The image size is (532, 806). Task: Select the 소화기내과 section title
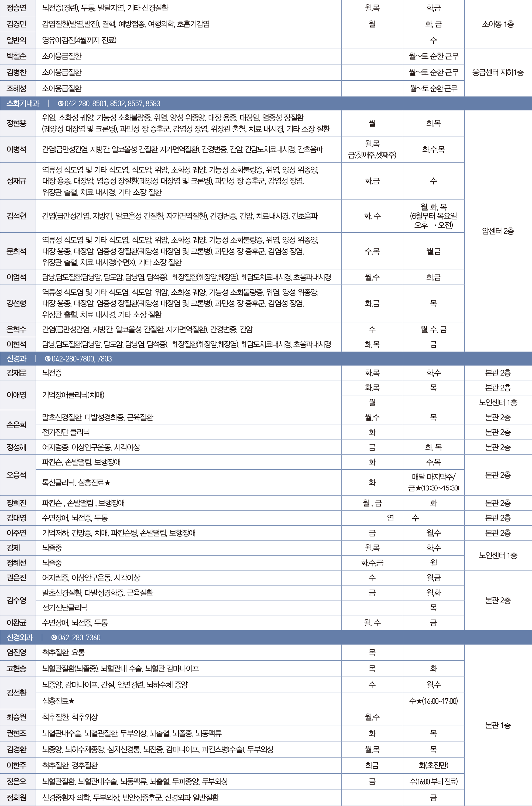pos(23,104)
